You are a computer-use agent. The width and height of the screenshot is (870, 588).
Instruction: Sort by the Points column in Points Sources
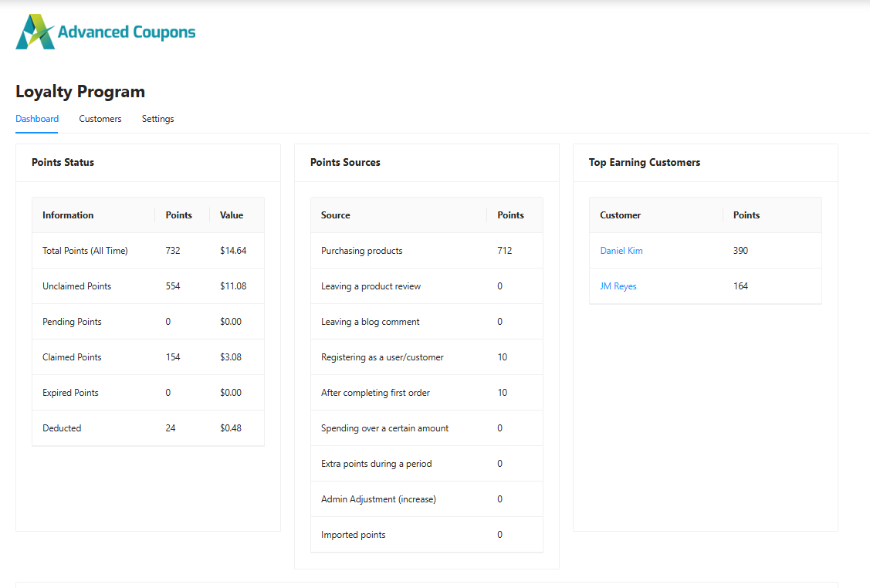(510, 215)
